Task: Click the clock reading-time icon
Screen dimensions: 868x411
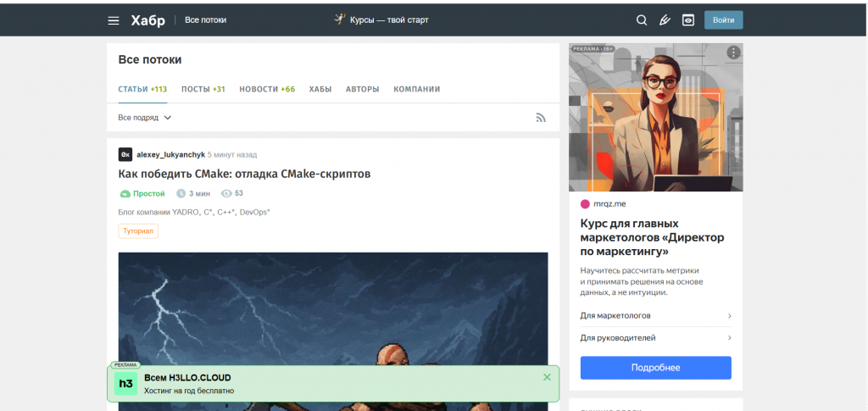Action: click(181, 193)
